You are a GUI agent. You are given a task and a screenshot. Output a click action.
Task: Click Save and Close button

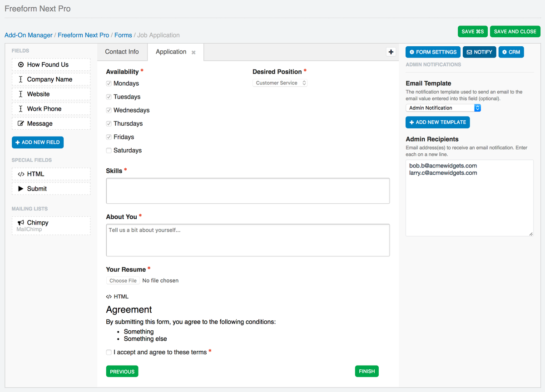coord(515,31)
